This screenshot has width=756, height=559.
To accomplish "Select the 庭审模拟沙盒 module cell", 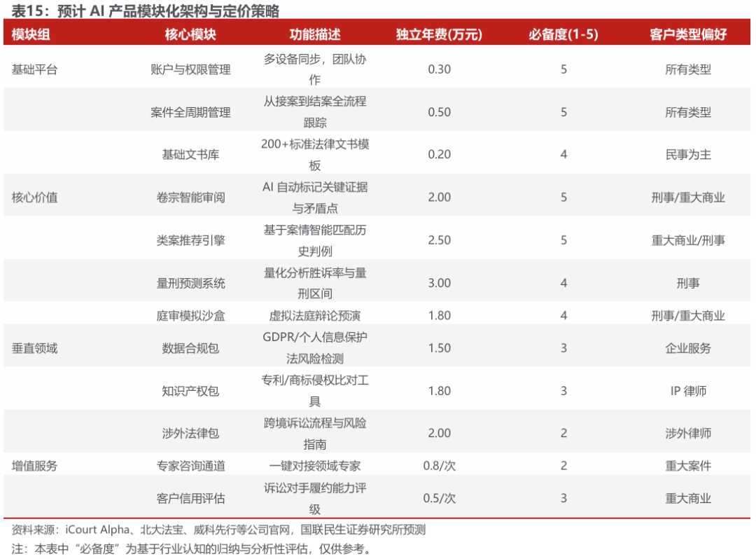I will pyautogui.click(x=190, y=316).
